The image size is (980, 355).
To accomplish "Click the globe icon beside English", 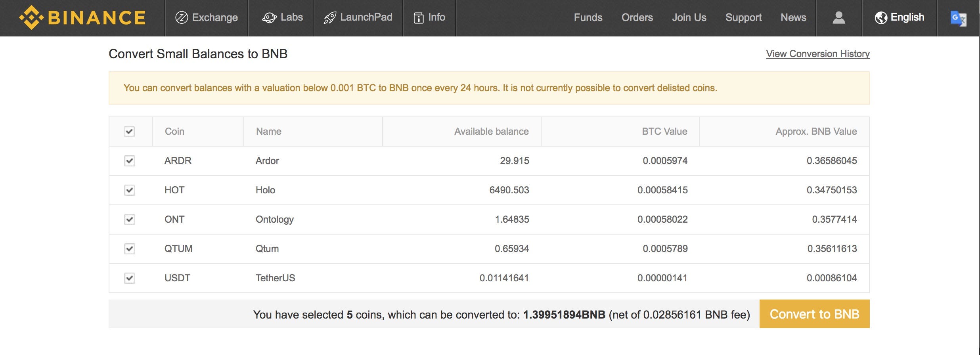I will pos(881,17).
